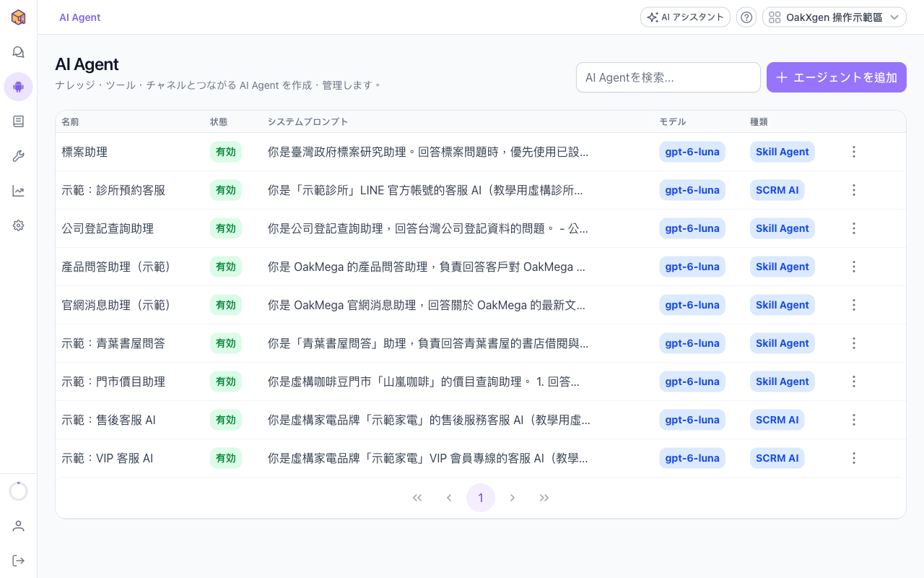Open more options for 示範：售後客服 AI row
Screen dimensions: 924x578
854,420
